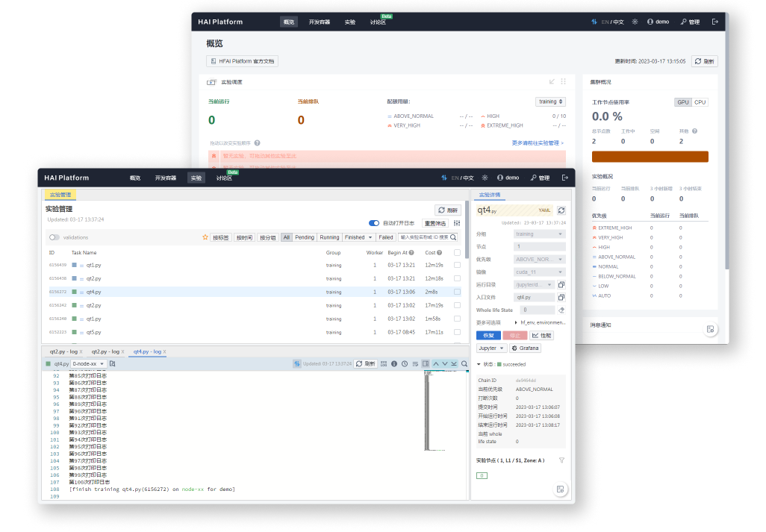The height and width of the screenshot is (532, 766).
Task: Check the select-all checkbox in the table header
Action: (457, 252)
